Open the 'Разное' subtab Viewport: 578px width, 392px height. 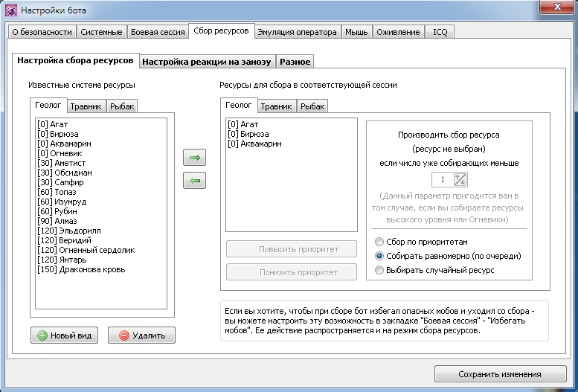(x=295, y=62)
